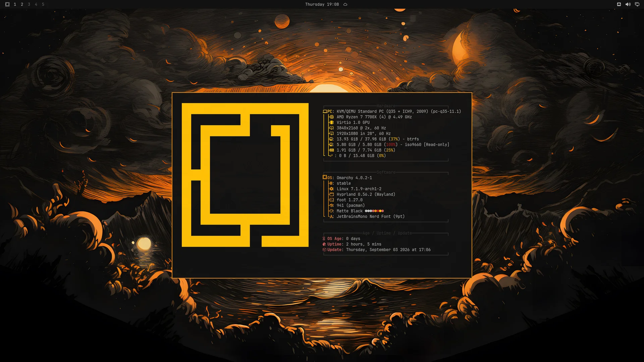Click Matte Black theme color dots

pyautogui.click(x=374, y=211)
